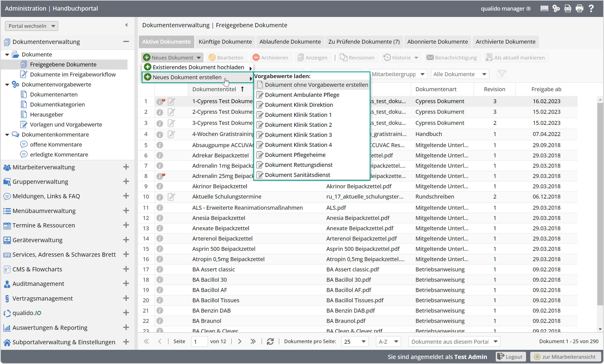The height and width of the screenshot is (364, 604).
Task: Click refresh icon in pagination bar
Action: pos(270,341)
